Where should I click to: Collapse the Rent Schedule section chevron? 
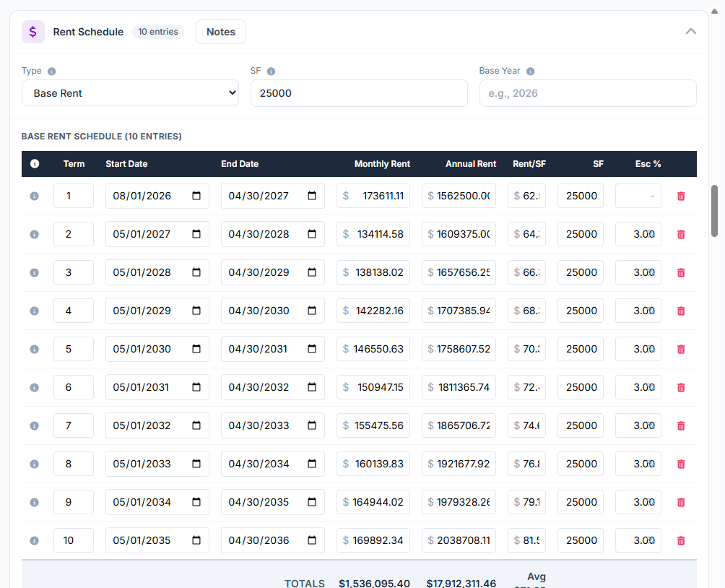pyautogui.click(x=690, y=32)
